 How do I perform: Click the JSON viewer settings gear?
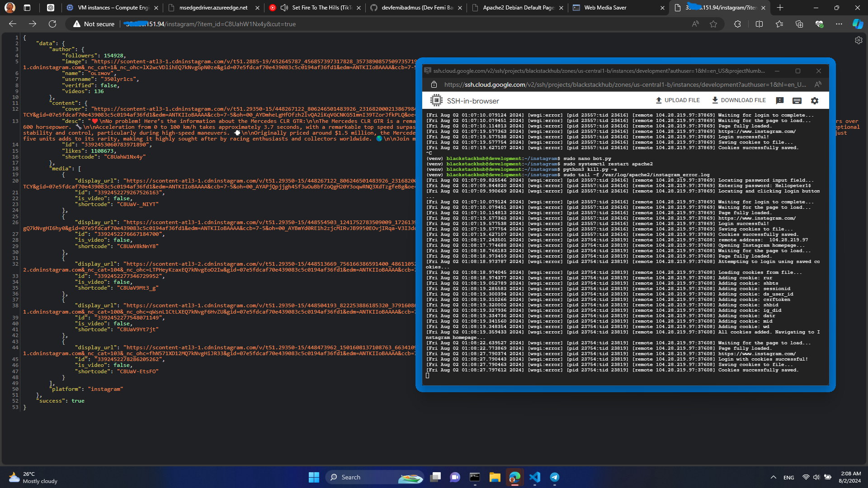[x=859, y=40]
